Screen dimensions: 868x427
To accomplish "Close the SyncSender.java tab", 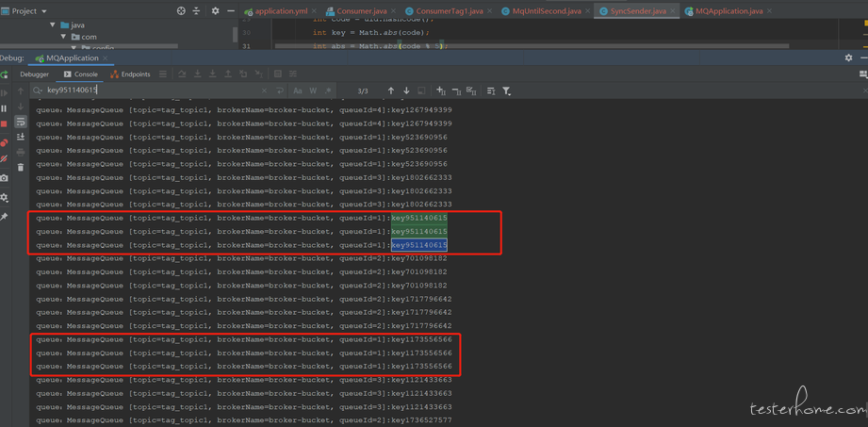I will (673, 11).
